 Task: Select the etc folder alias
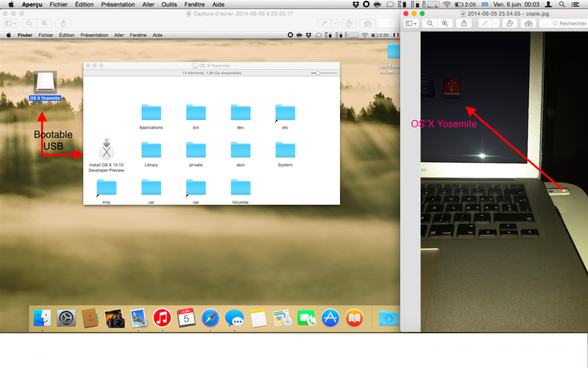[x=285, y=113]
